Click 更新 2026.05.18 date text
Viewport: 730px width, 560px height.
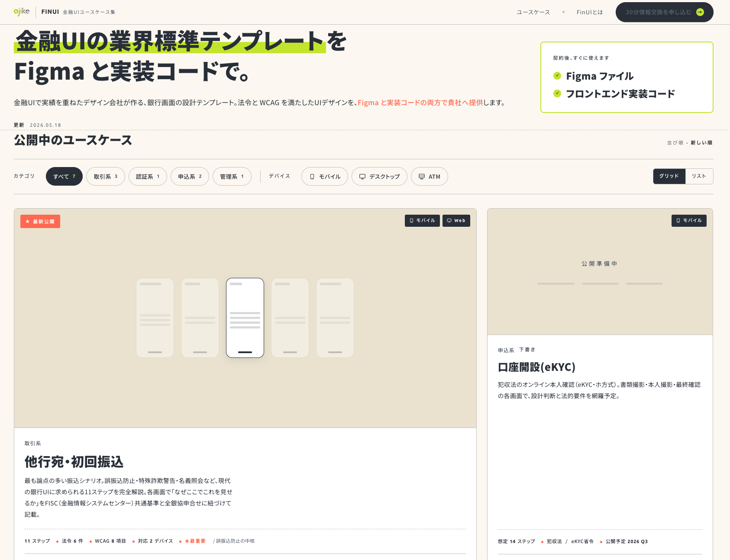[38, 125]
